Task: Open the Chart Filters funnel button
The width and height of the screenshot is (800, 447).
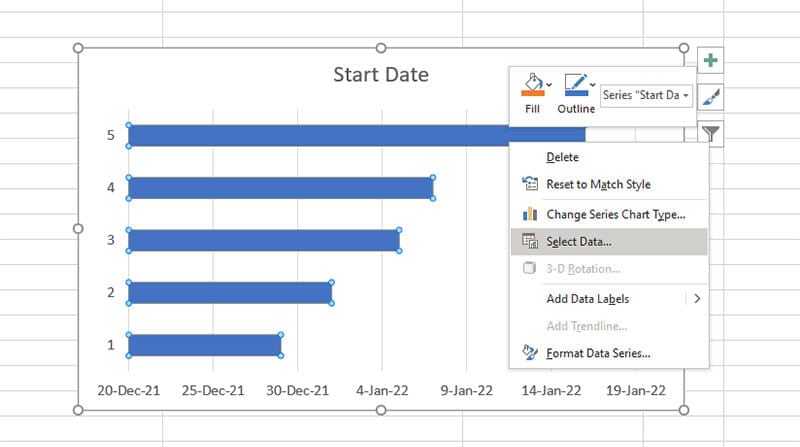Action: click(710, 134)
